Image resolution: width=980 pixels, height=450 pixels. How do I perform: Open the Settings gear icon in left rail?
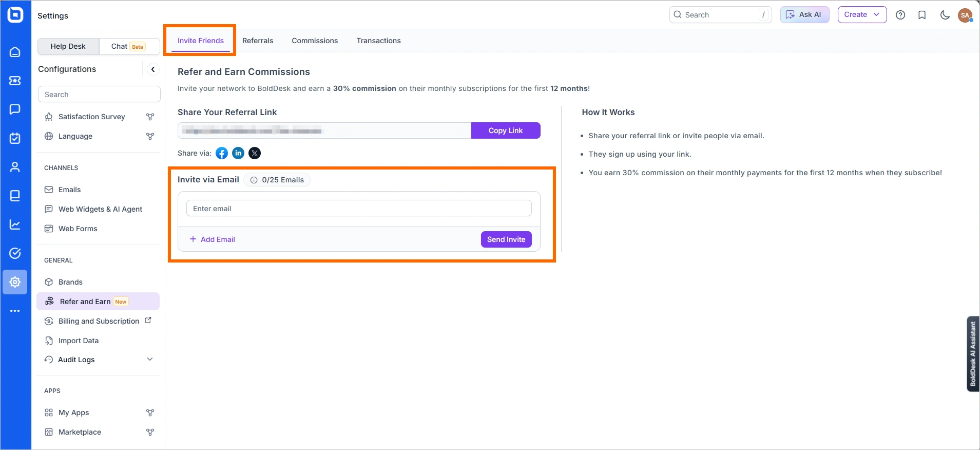[x=15, y=282]
